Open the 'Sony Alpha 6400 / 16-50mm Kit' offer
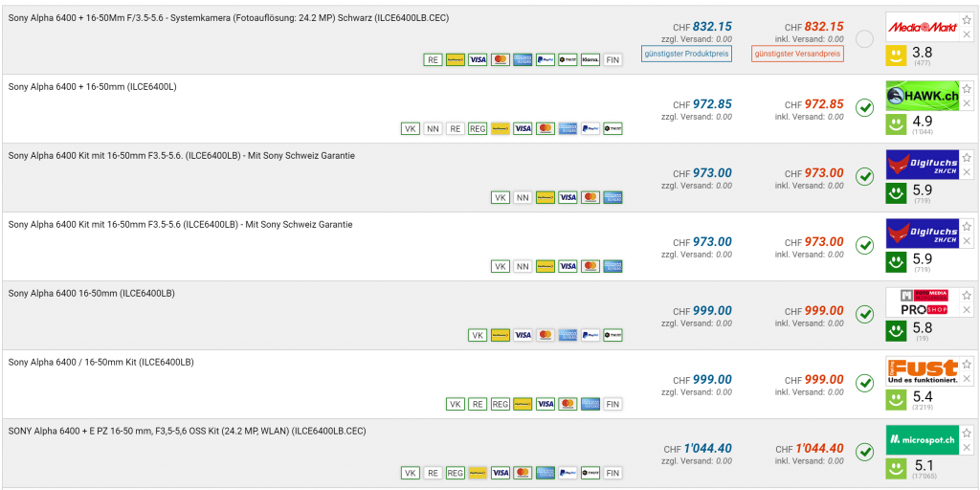The width and height of the screenshot is (980, 490). [x=100, y=363]
